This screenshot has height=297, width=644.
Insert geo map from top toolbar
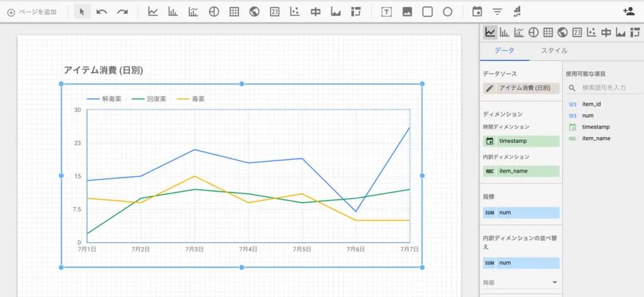[254, 12]
